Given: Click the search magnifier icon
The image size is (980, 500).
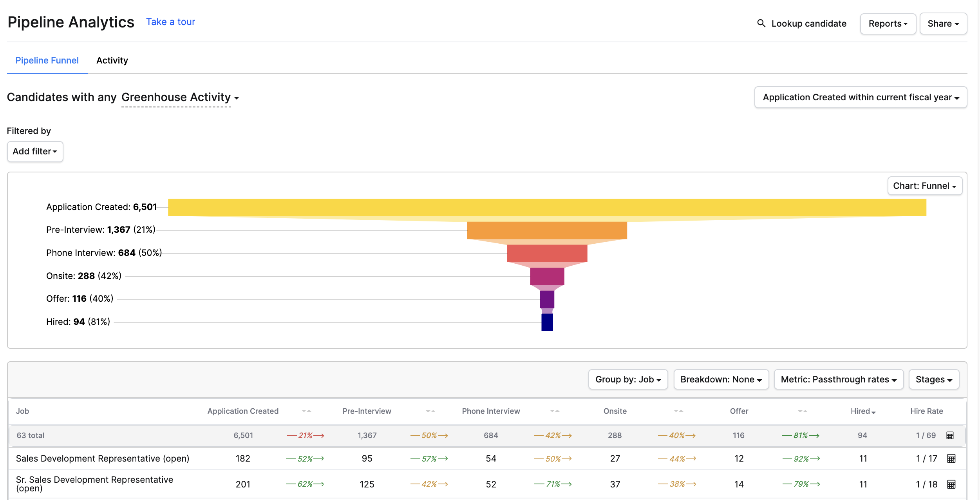Looking at the screenshot, I should [x=761, y=24].
